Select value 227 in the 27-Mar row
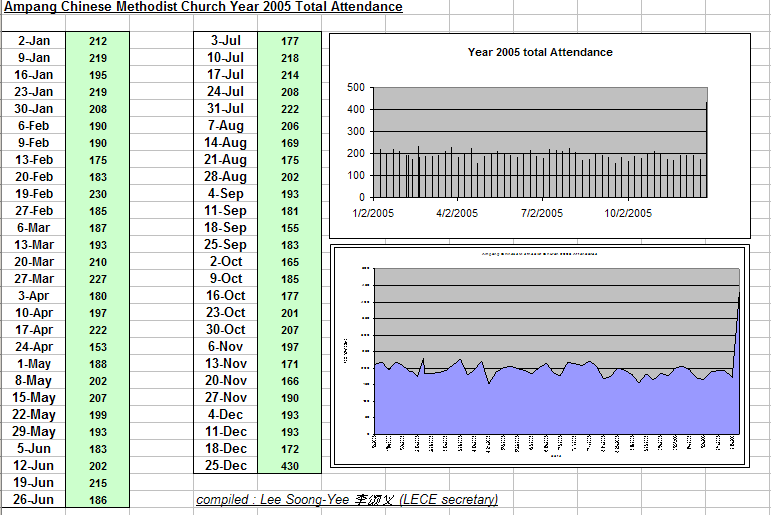 98,279
